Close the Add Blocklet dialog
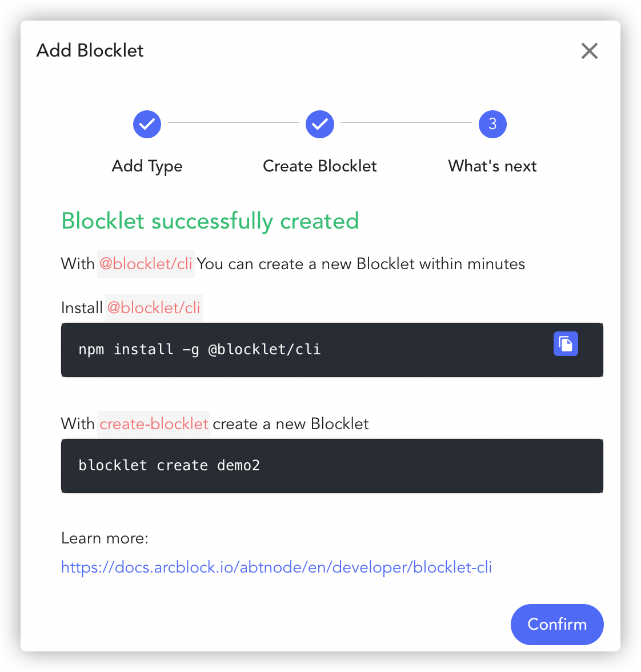The width and height of the screenshot is (641, 672). 589,51
